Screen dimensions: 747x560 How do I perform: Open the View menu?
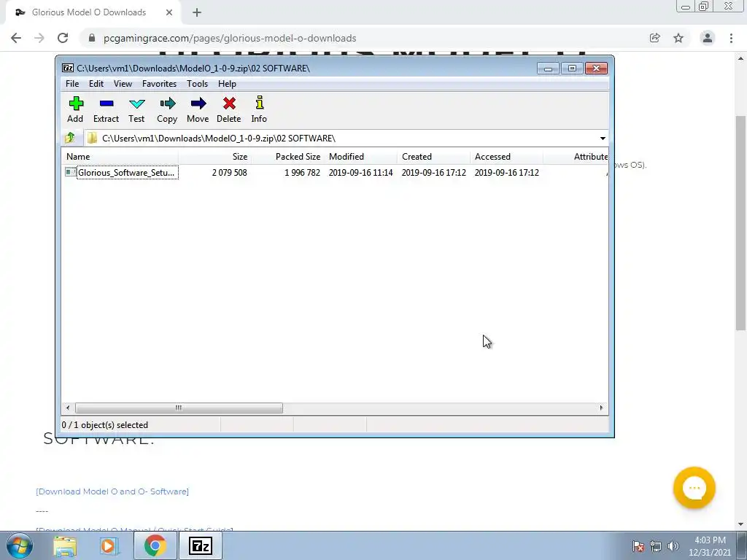click(123, 84)
